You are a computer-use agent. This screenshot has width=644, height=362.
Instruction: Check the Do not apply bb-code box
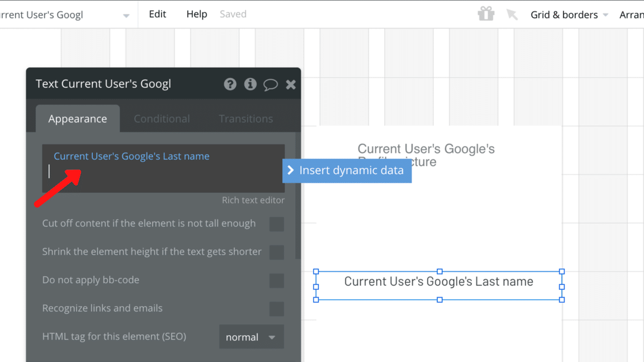tap(276, 280)
